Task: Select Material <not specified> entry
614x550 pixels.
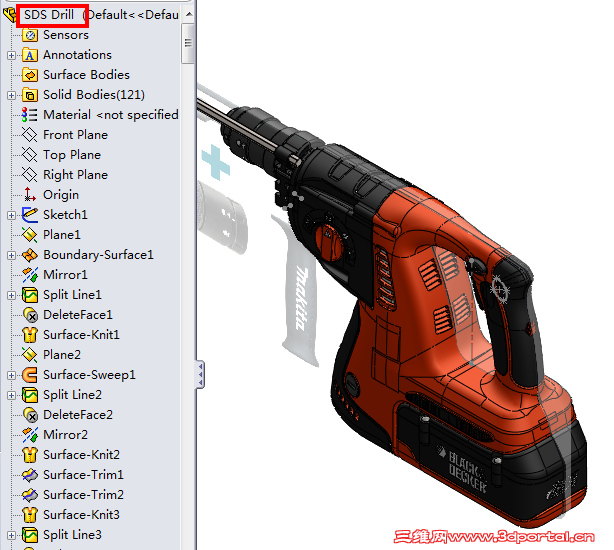Action: 111,115
